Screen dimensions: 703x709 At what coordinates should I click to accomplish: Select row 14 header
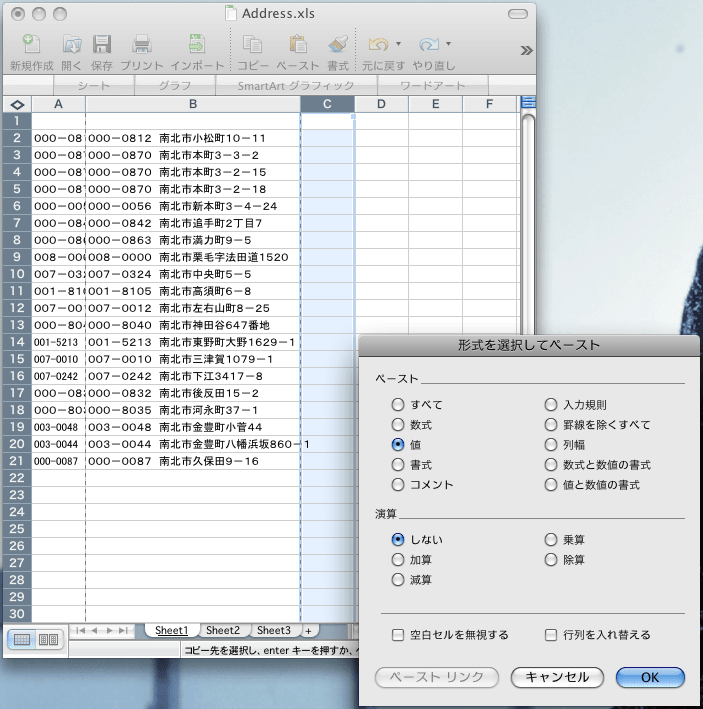pos(17,342)
